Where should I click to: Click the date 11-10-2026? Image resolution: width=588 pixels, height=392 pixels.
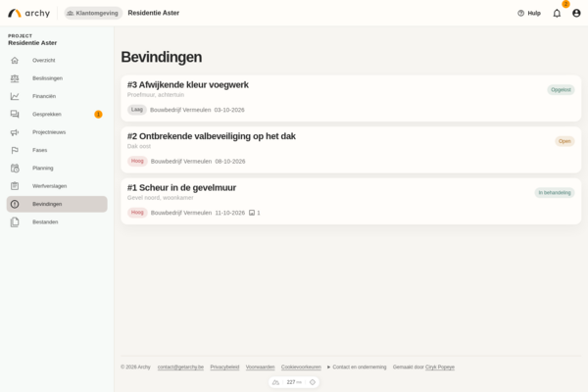230,213
